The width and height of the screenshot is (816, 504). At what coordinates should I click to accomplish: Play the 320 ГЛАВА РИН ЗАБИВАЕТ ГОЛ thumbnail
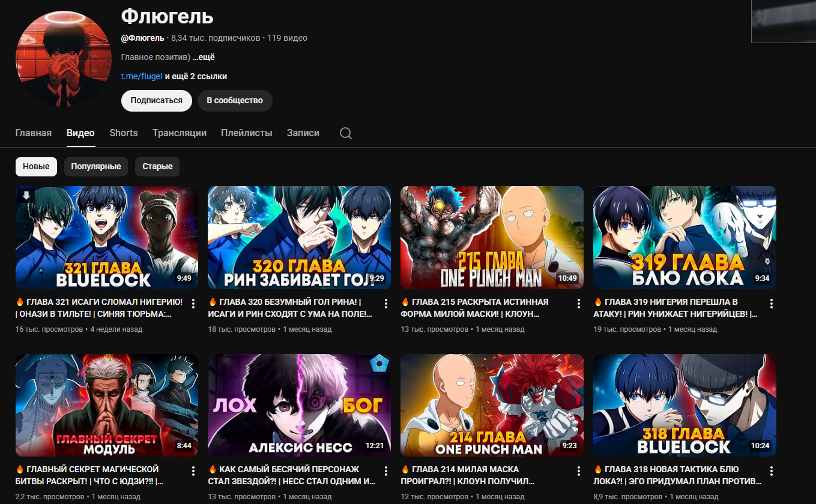(300, 238)
